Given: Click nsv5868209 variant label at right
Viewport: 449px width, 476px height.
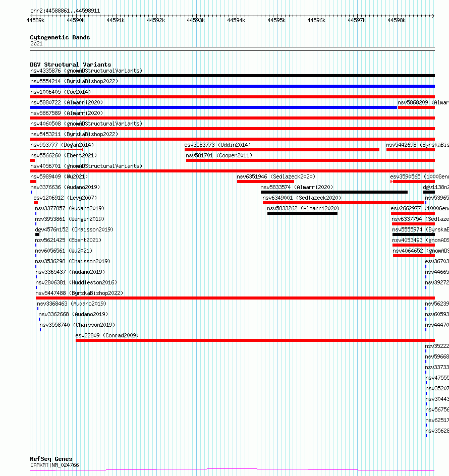Looking at the screenshot, I should click(x=423, y=102).
